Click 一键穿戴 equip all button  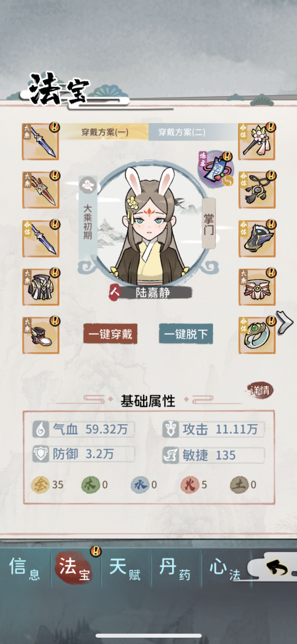[110, 334]
